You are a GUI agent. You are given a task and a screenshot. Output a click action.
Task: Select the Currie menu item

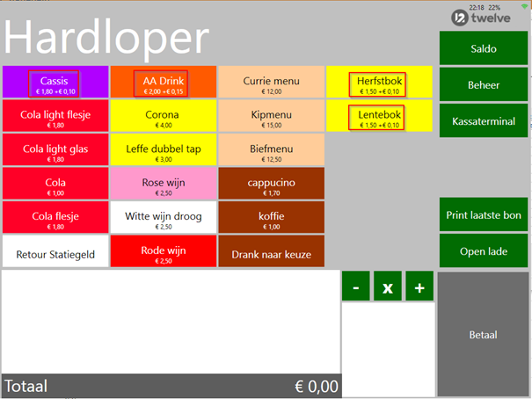tap(270, 83)
